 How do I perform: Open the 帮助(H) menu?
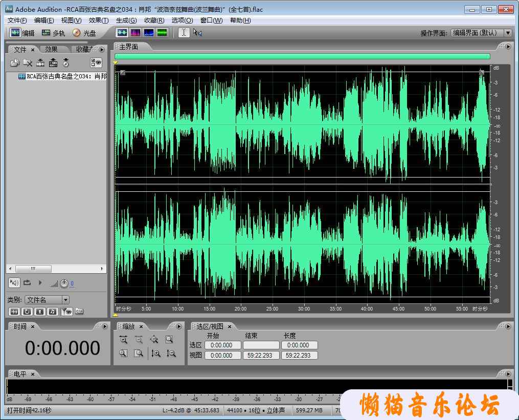tap(240, 20)
